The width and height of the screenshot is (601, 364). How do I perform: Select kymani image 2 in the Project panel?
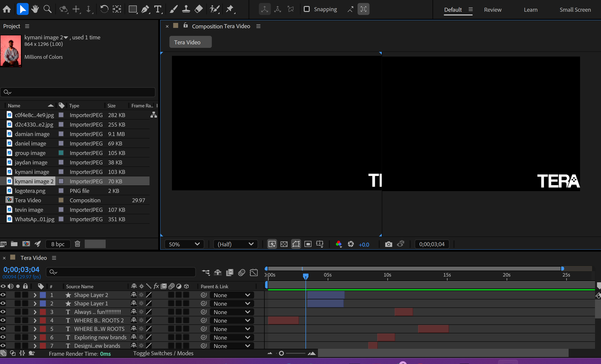coord(34,181)
